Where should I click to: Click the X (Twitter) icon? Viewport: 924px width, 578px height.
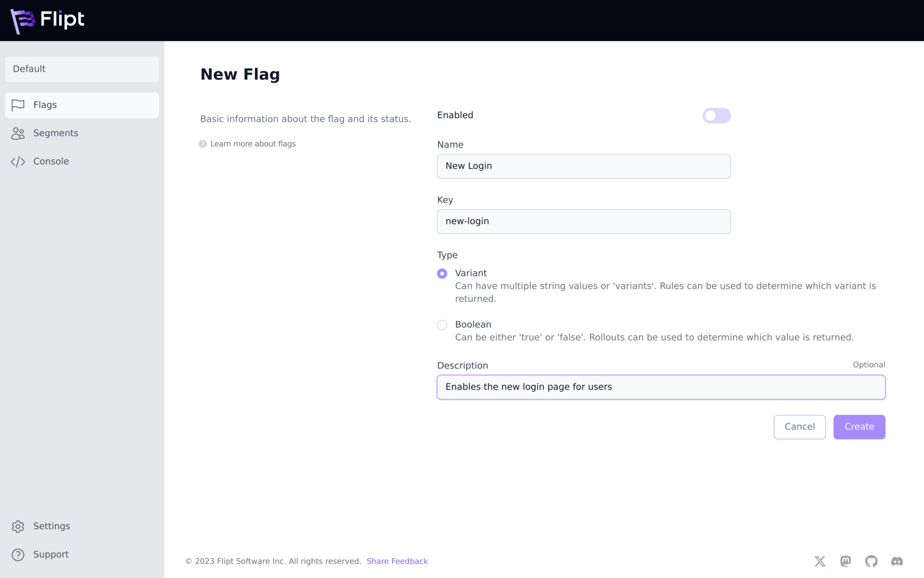[x=820, y=561]
